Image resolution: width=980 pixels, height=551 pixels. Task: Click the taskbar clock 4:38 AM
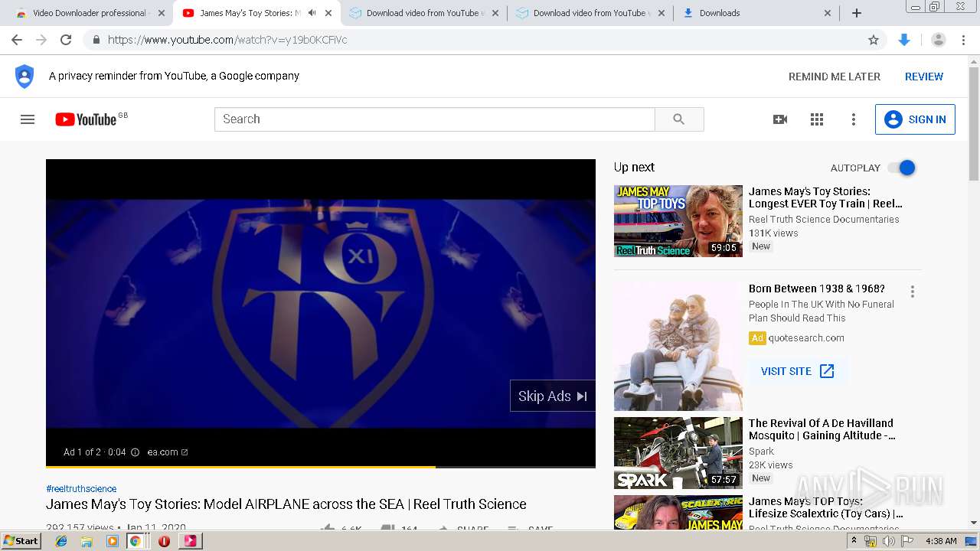(941, 541)
